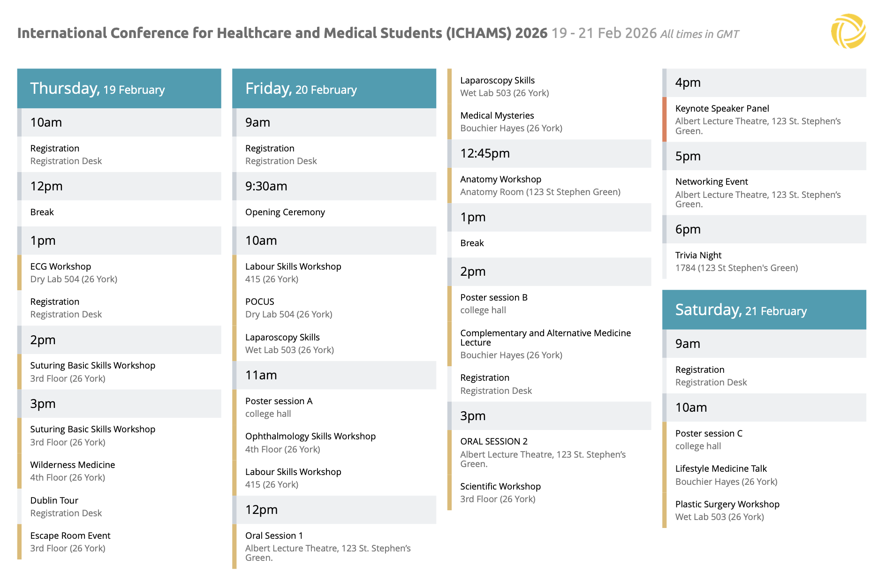
Task: Open Oral Session 1 entry
Action: click(334, 546)
